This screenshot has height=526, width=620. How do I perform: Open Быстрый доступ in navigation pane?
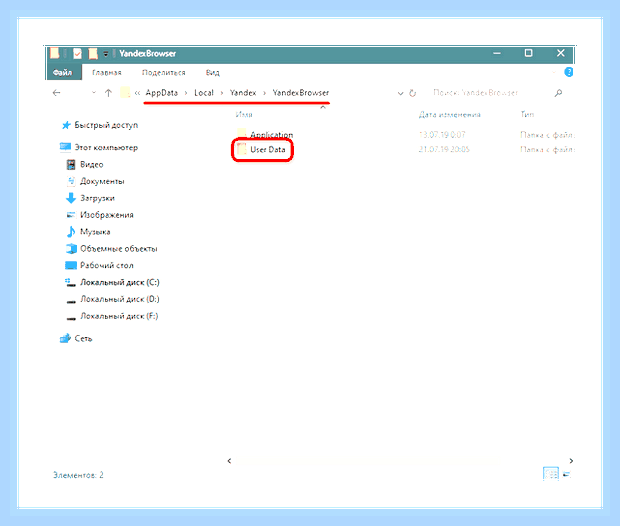(x=106, y=125)
